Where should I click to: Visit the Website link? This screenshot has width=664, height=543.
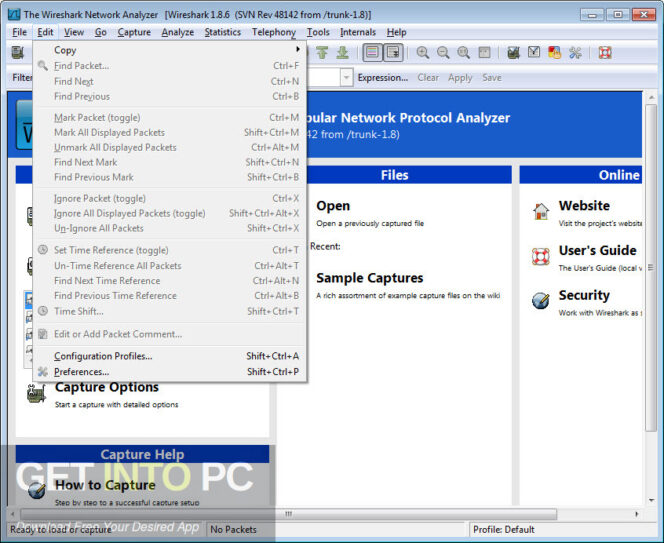click(x=584, y=206)
